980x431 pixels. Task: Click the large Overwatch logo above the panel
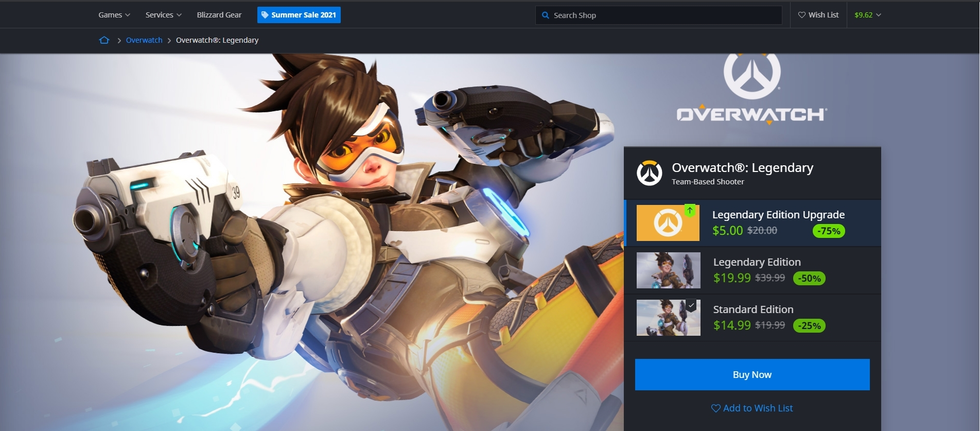click(752, 90)
